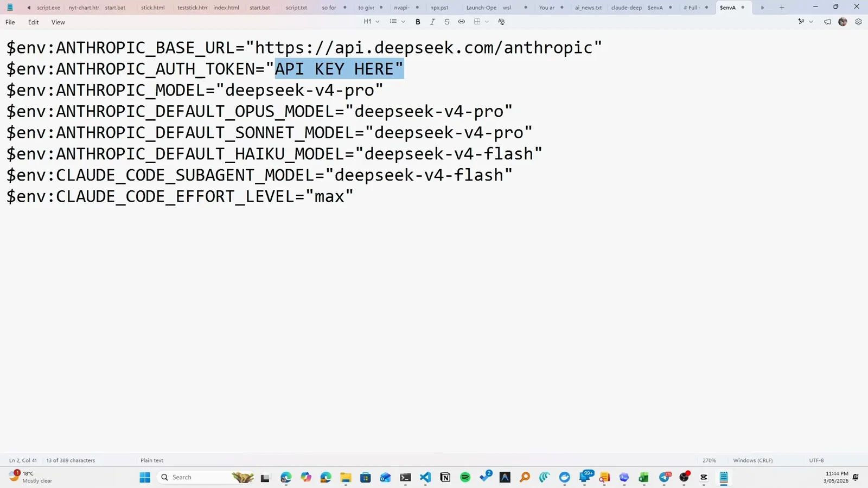Open the View menu

pyautogui.click(x=58, y=22)
